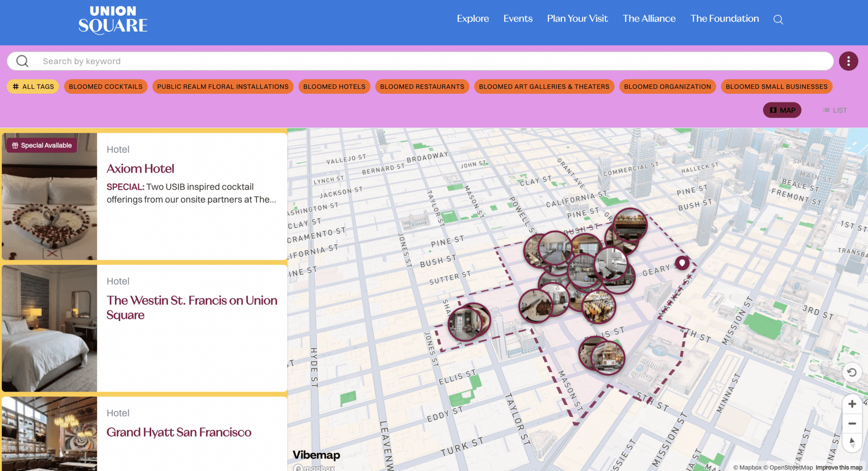Click the Vibemap logo on the map
The height and width of the screenshot is (471, 868).
pyautogui.click(x=316, y=455)
